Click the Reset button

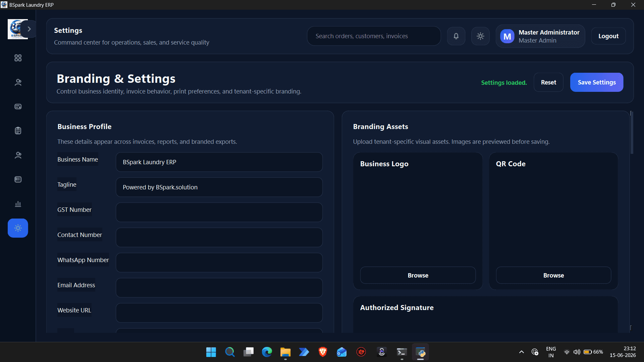548,82
